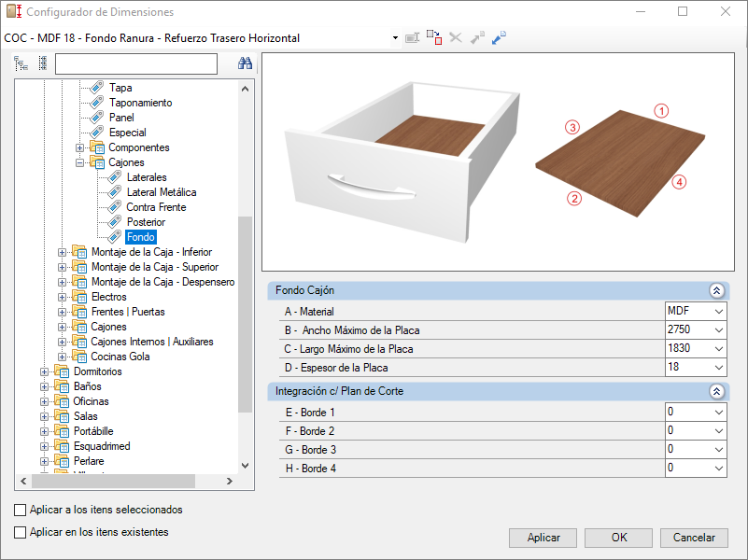This screenshot has height=560, width=748.
Task: Check Aplicar en los itens existentes
Action: coord(20,532)
